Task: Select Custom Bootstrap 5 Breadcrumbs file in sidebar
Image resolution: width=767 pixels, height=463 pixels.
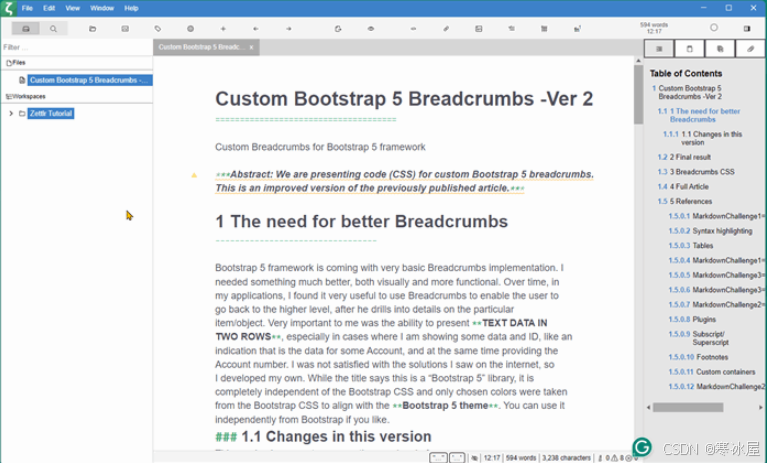Action: click(x=90, y=80)
